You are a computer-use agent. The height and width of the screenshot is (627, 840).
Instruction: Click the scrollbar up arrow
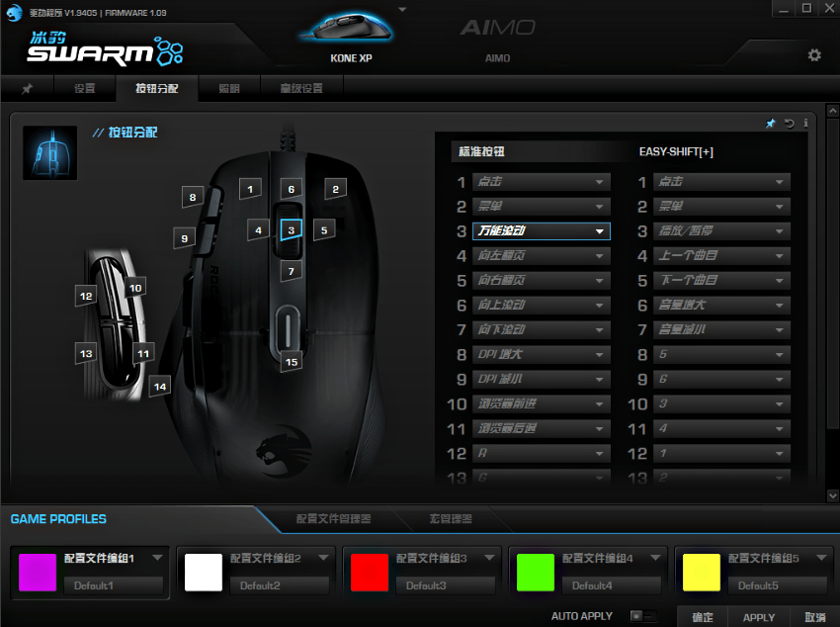832,111
